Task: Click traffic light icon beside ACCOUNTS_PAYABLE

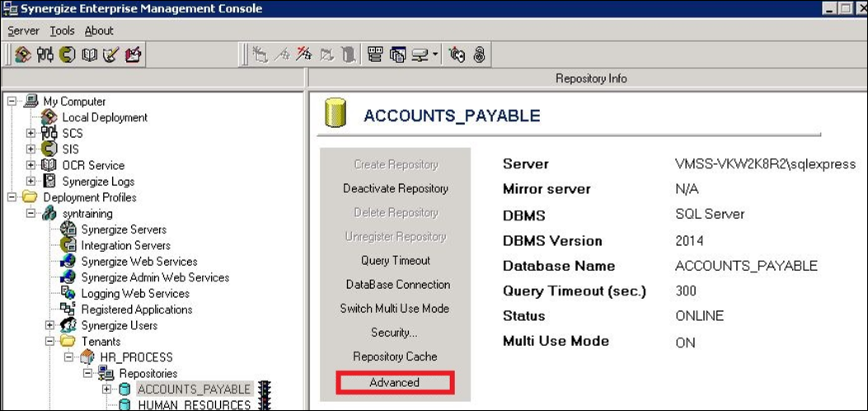Action: tap(265, 390)
